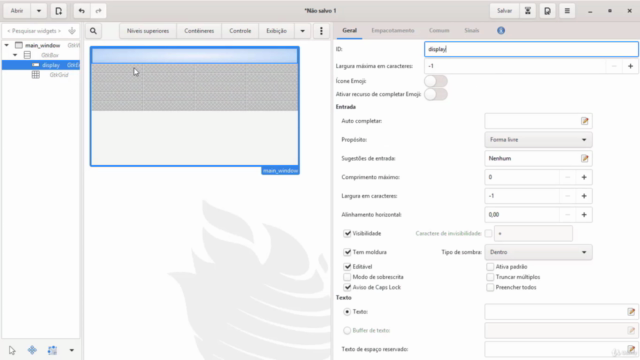Viewport: 640px width, 360px height.
Task: Open the Tipo de sombra dropdown
Action: coord(538,252)
